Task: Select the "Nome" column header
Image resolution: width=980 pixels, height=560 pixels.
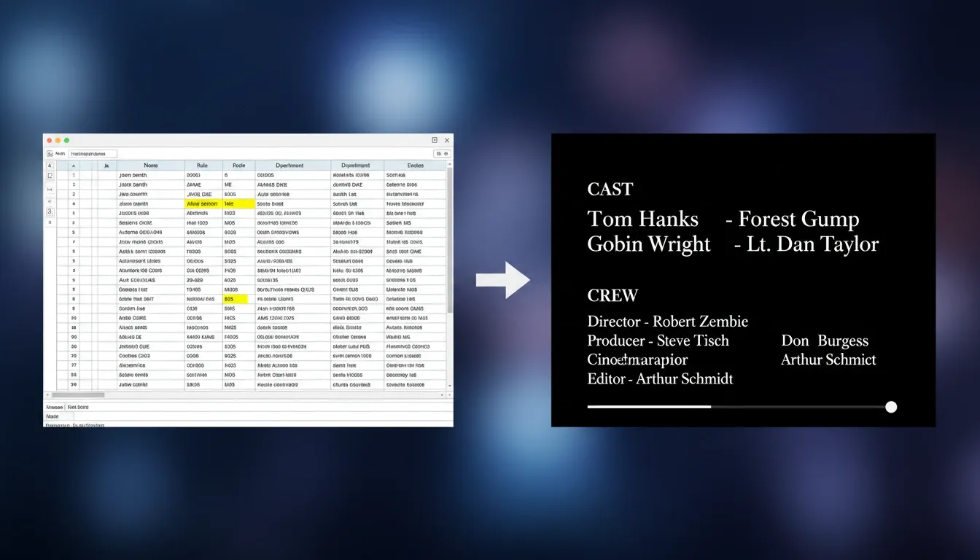Action: click(151, 166)
